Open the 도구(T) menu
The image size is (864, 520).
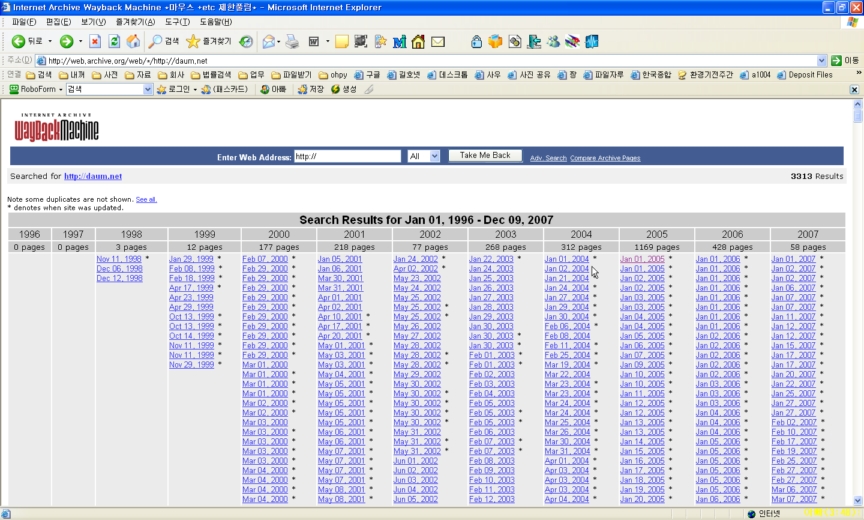click(177, 22)
